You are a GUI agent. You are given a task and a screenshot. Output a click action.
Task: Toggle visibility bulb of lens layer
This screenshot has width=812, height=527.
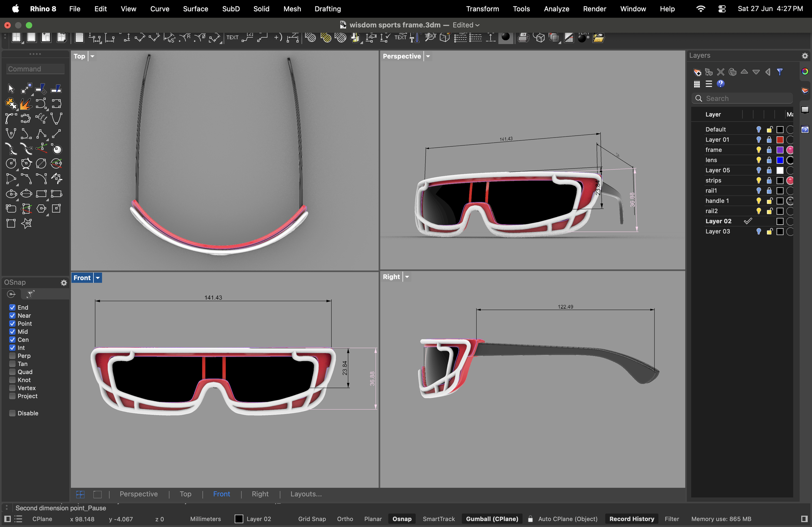[x=759, y=160]
